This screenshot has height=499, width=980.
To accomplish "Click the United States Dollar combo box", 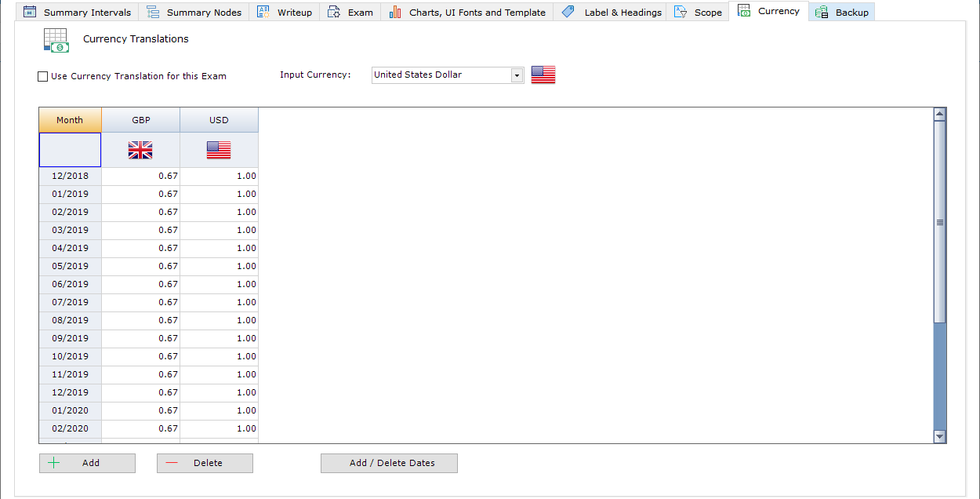I will [441, 75].
